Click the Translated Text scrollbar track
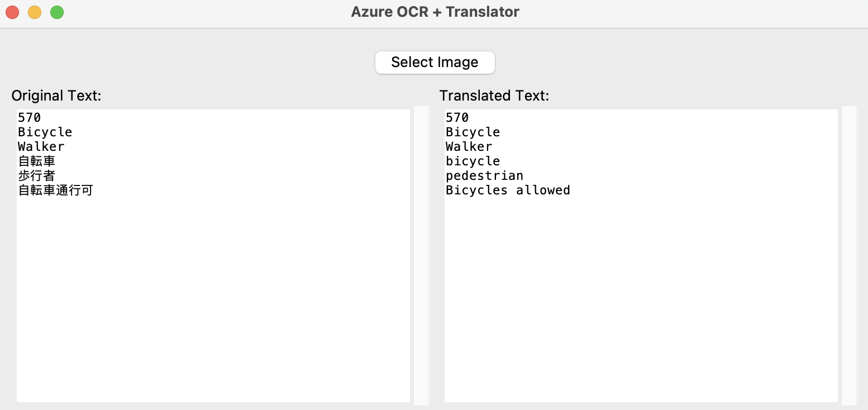This screenshot has width=868, height=410. (x=849, y=255)
